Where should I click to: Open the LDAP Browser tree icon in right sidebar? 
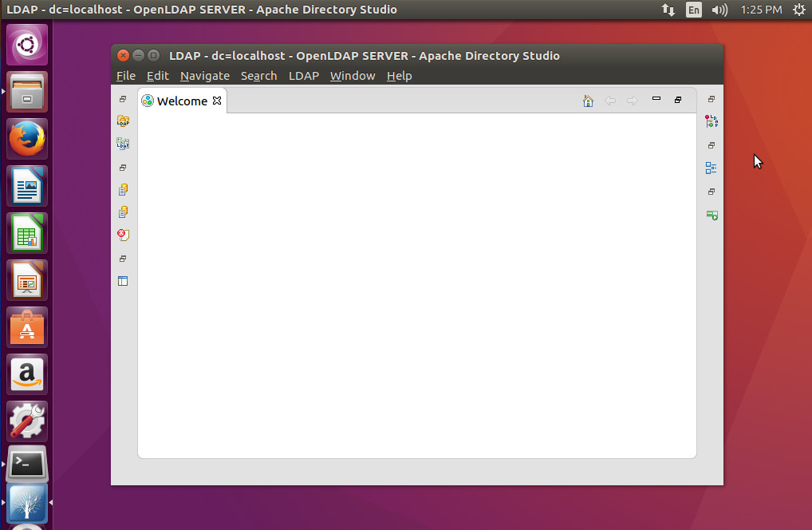click(711, 121)
